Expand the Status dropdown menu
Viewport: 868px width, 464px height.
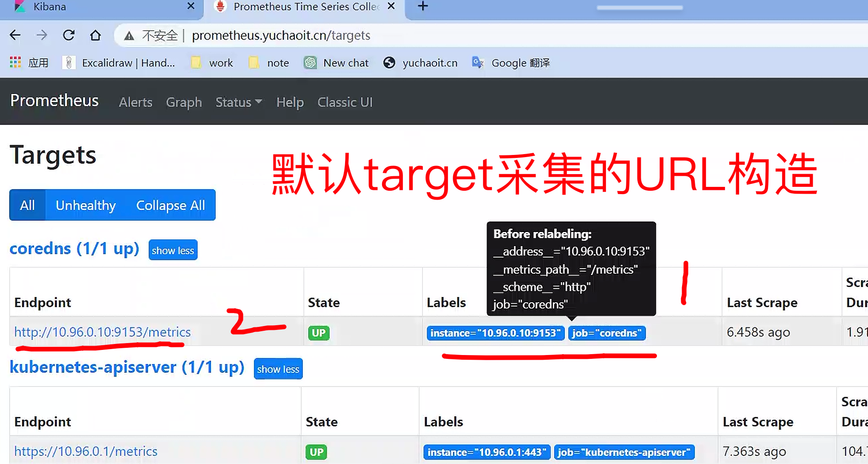point(238,102)
